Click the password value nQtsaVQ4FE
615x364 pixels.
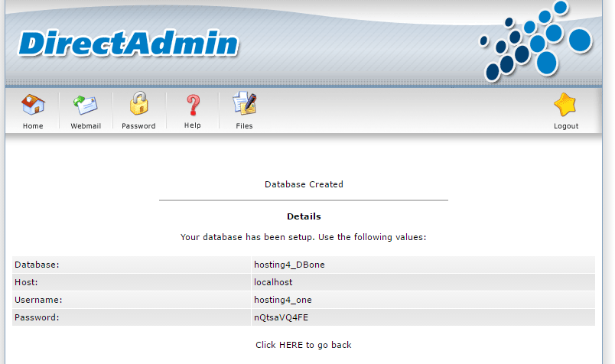point(281,317)
